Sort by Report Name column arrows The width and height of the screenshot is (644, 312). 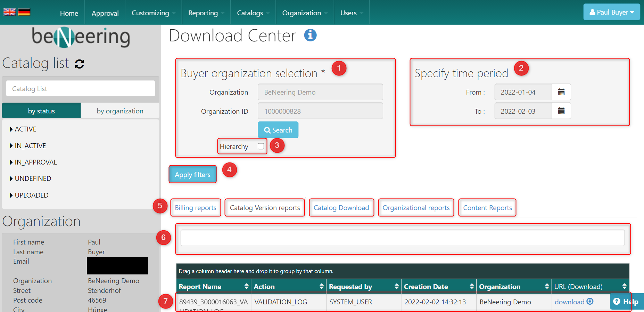(246, 286)
